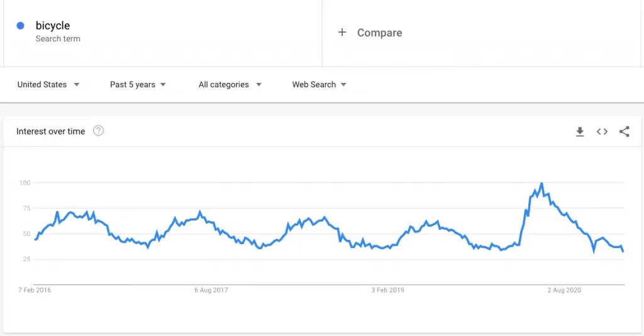The width and height of the screenshot is (644, 336).
Task: Select the 6 Aug 2017 axis label
Action: (211, 290)
